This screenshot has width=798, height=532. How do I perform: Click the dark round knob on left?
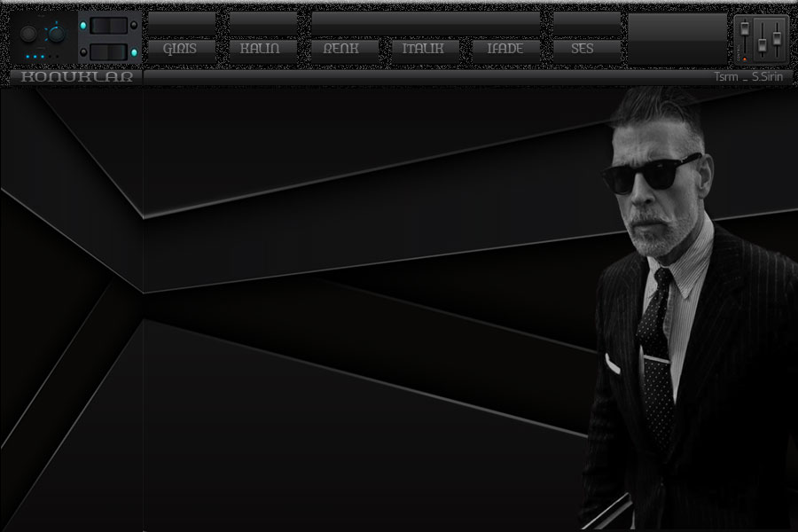coord(28,34)
